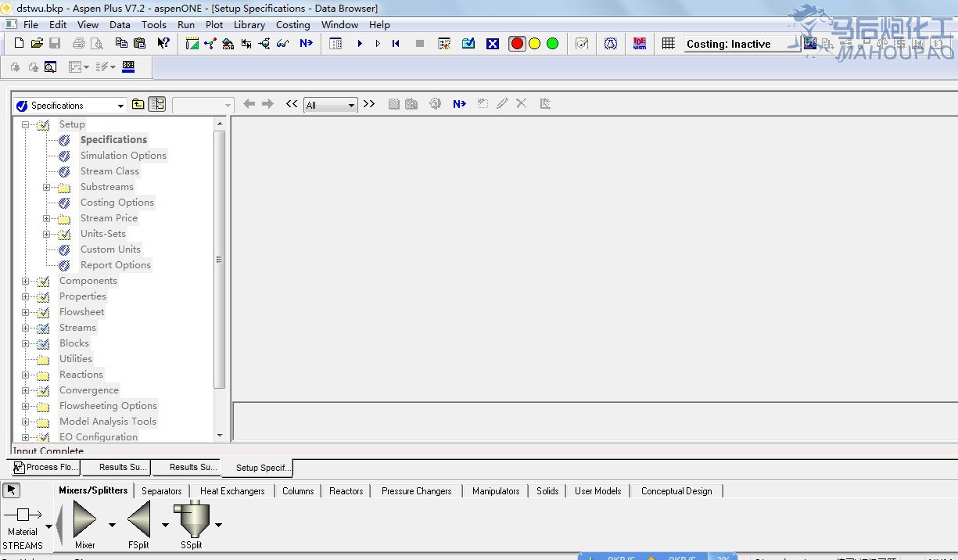The width and height of the screenshot is (958, 560).
Task: Click the Next (N>) button in main toolbar
Action: pyautogui.click(x=306, y=44)
